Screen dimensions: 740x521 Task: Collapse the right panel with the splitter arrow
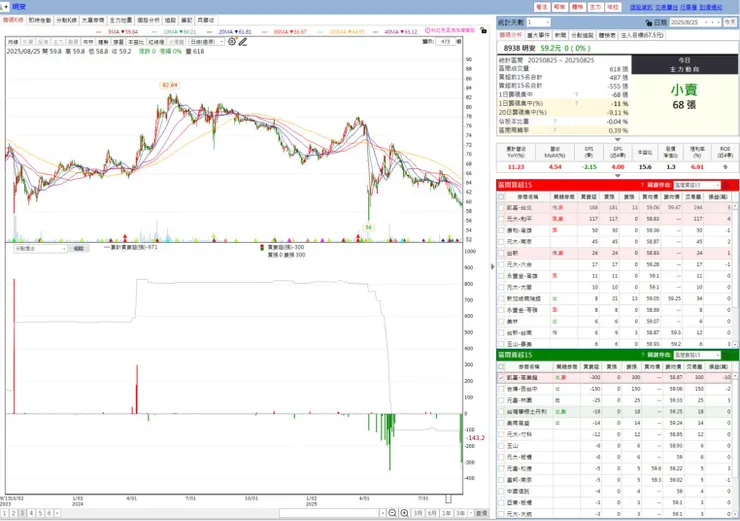[x=493, y=267]
